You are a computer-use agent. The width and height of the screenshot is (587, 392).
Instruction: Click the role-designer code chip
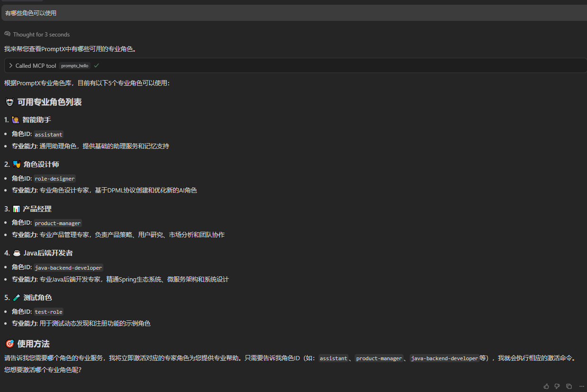click(54, 178)
